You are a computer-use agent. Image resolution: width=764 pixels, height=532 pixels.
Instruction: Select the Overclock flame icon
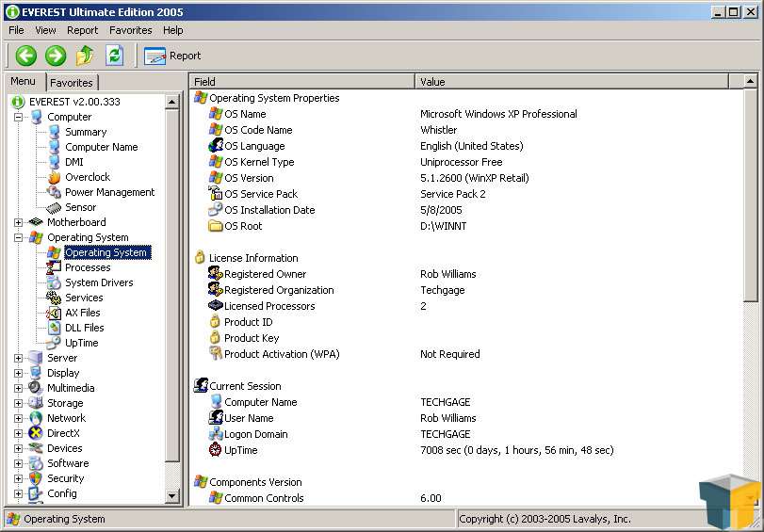54,177
